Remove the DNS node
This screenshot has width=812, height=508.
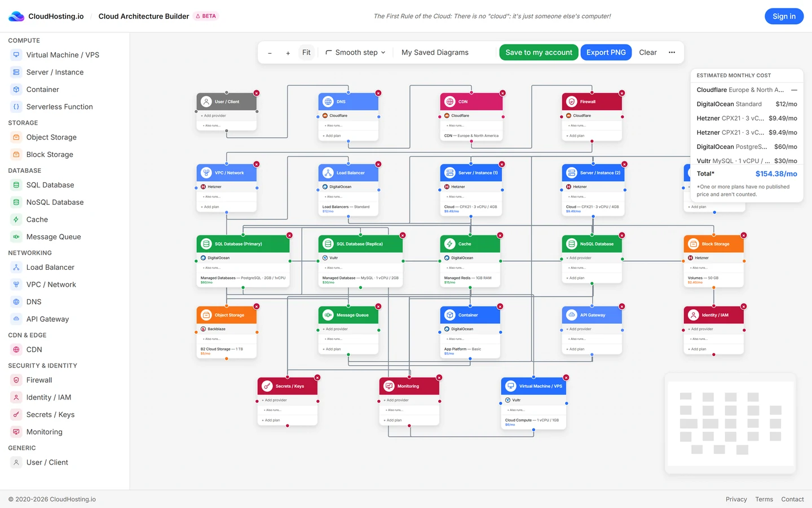click(378, 93)
